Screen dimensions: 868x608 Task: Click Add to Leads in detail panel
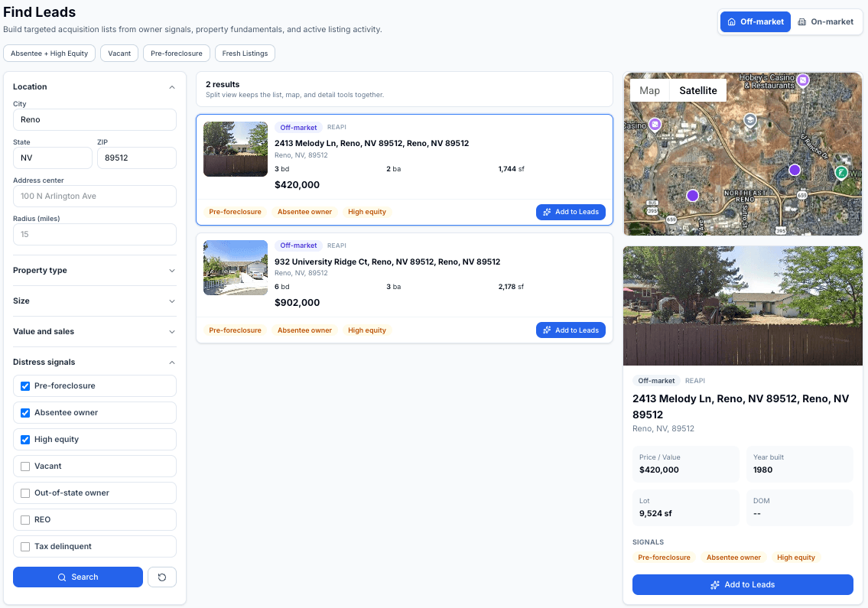(743, 585)
